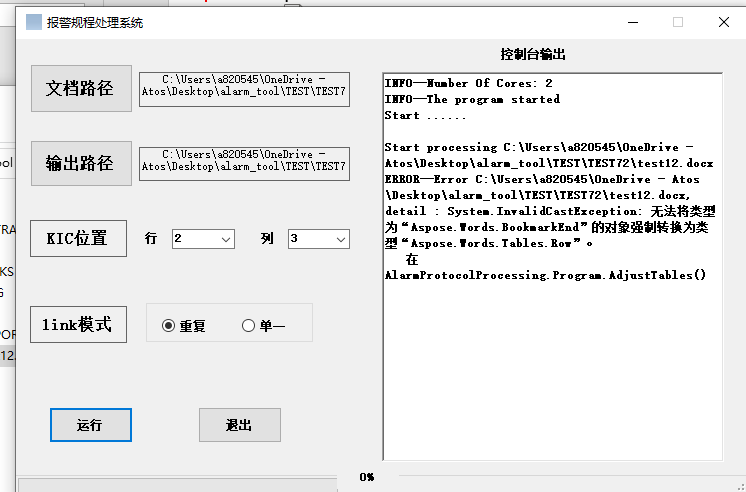746x492 pixels.
Task: Exit the program via the 退出 button
Action: (239, 425)
